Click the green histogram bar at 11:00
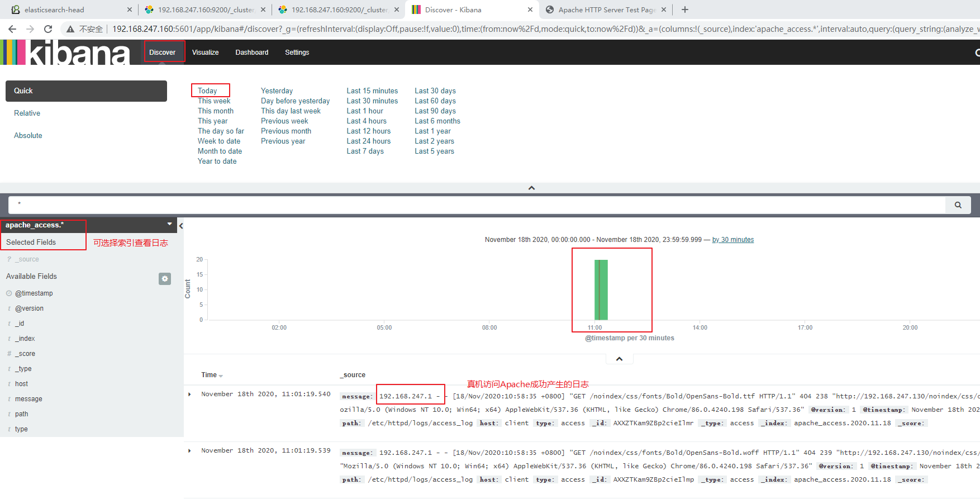 click(x=601, y=289)
